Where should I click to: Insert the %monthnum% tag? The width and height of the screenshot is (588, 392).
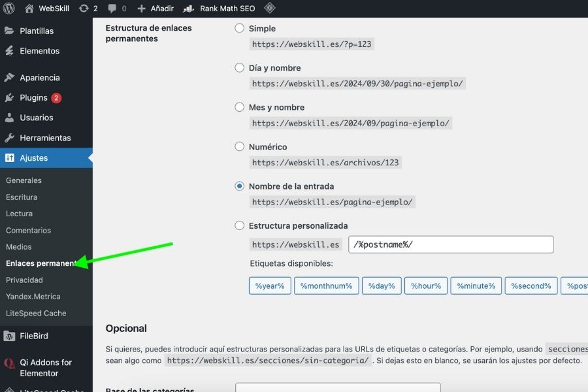326,286
